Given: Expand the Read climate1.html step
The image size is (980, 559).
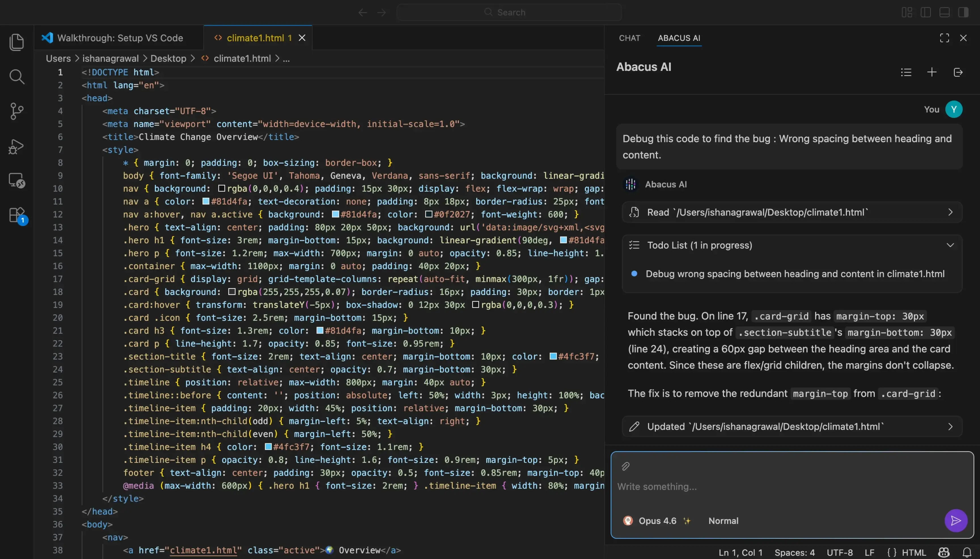Looking at the screenshot, I should click(x=950, y=212).
